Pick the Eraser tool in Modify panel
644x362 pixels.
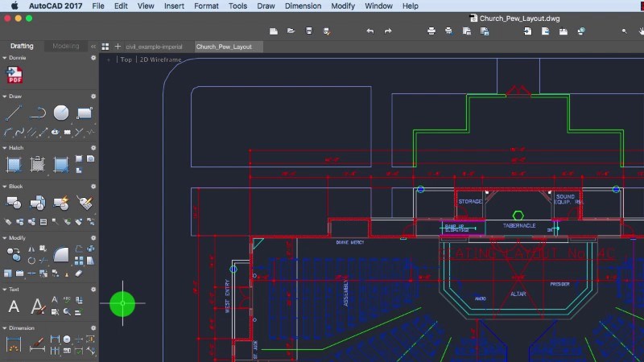point(79,274)
